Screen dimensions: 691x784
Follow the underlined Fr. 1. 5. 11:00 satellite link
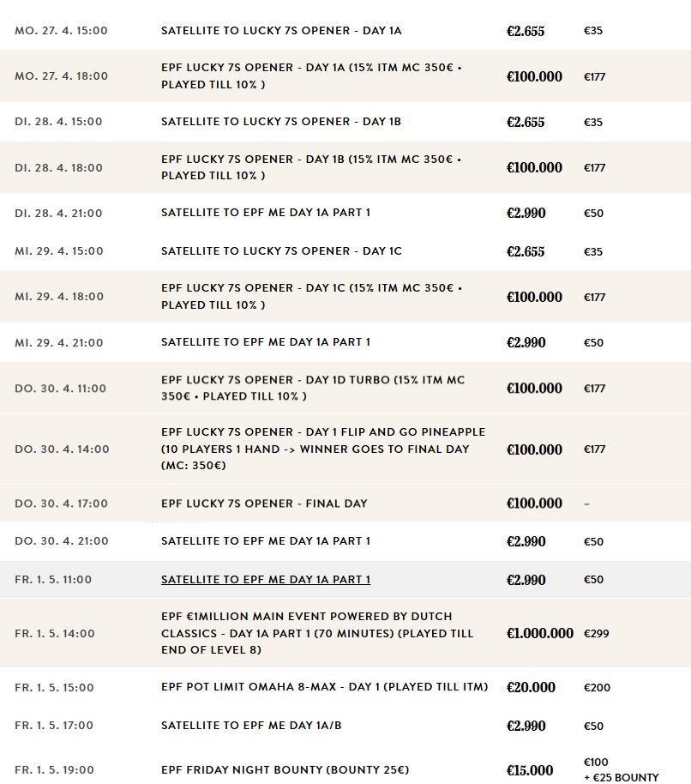click(x=266, y=580)
